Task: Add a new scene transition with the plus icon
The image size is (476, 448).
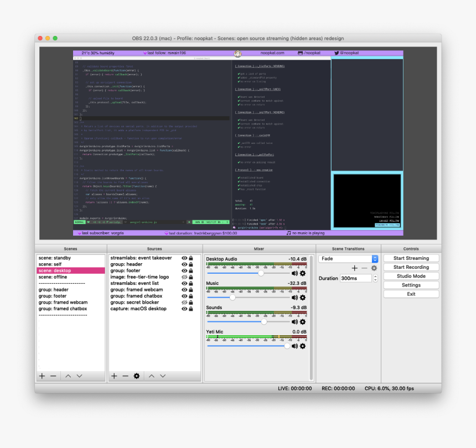Action: pyautogui.click(x=354, y=268)
